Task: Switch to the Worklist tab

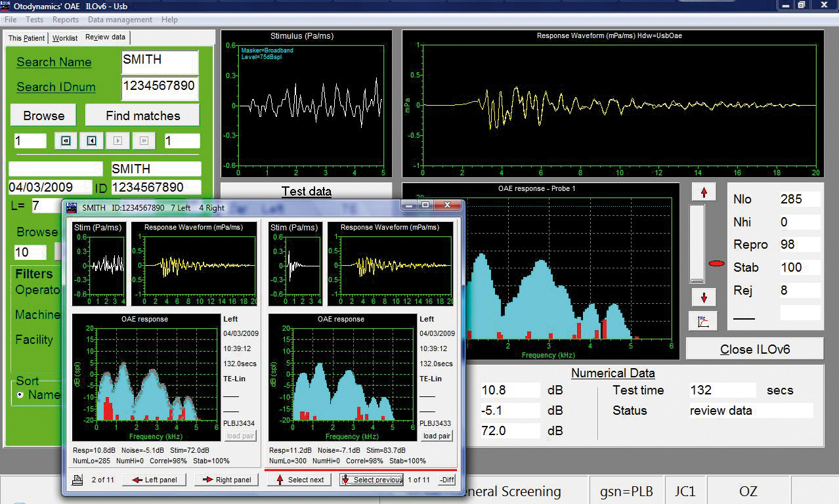Action: click(x=65, y=38)
